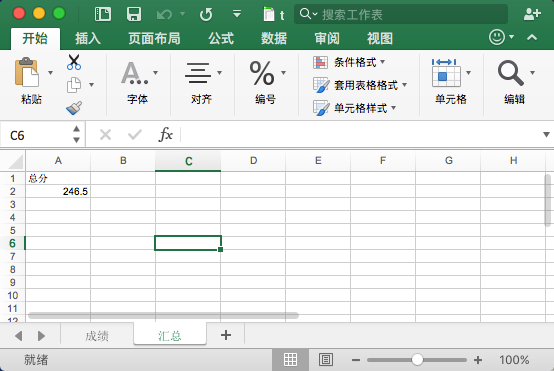Expand the Copy options arrow
The image size is (554, 371).
(x=92, y=85)
